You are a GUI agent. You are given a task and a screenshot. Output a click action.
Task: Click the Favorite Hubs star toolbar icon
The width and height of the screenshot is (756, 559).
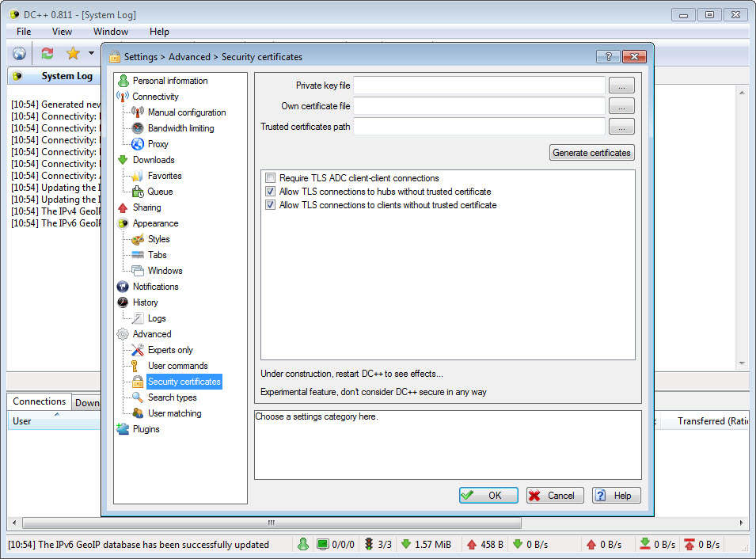tap(73, 53)
